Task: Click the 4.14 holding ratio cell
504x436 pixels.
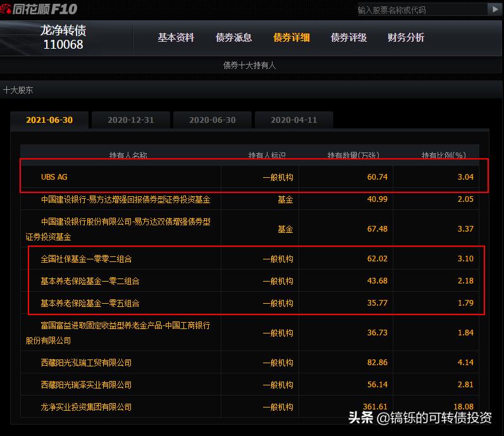Action: coord(465,363)
